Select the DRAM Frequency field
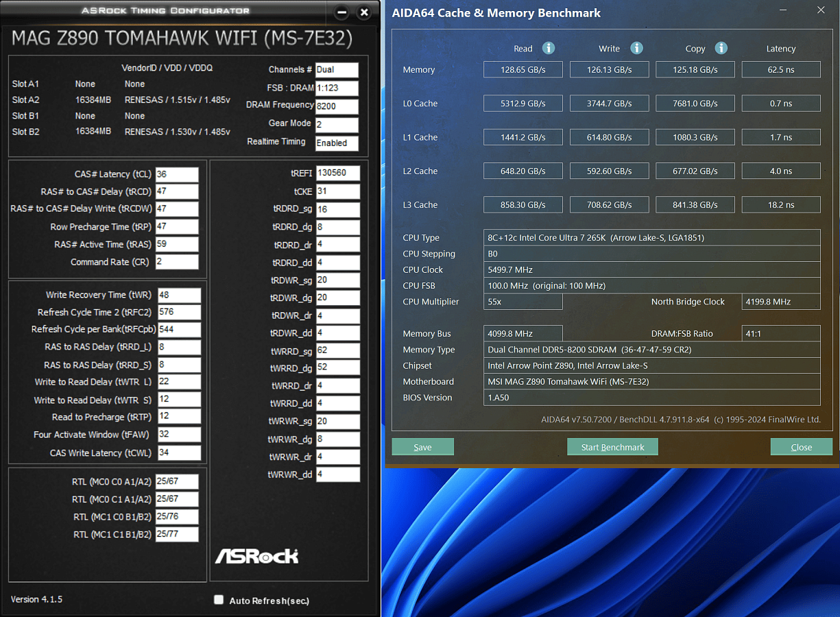The image size is (840, 617). click(337, 106)
